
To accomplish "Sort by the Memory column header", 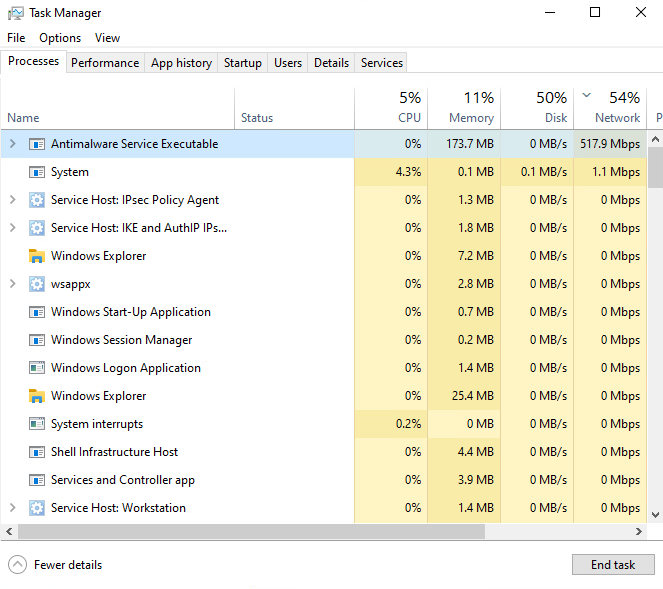I will pyautogui.click(x=464, y=109).
